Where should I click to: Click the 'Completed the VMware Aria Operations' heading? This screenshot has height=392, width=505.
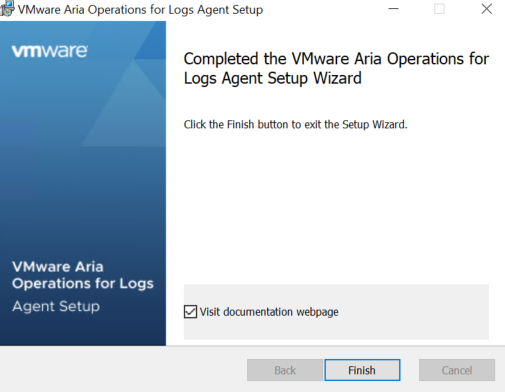point(336,69)
